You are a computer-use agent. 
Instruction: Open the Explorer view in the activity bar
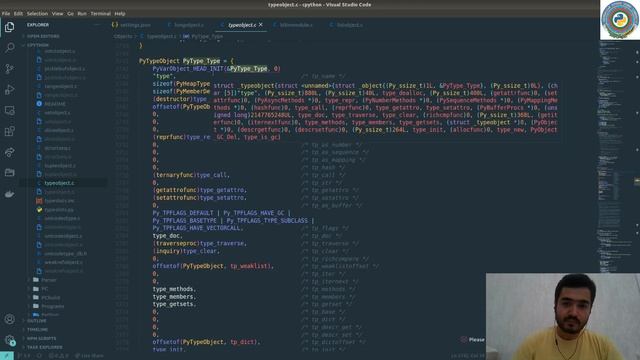[x=9, y=27]
